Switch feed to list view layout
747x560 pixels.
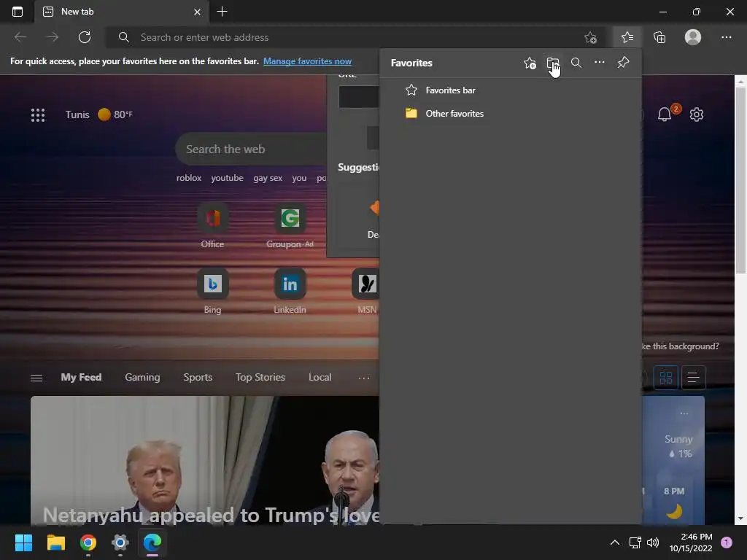pos(693,378)
